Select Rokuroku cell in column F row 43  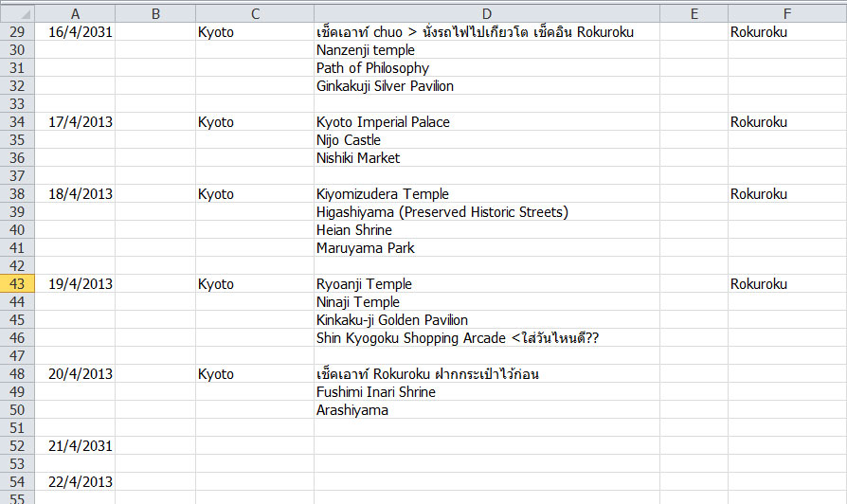click(x=787, y=283)
